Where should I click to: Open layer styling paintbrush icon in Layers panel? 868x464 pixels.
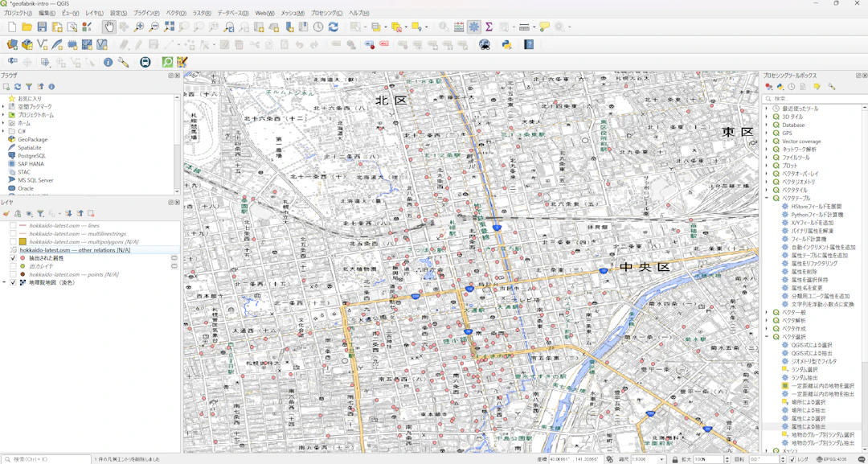(6, 213)
